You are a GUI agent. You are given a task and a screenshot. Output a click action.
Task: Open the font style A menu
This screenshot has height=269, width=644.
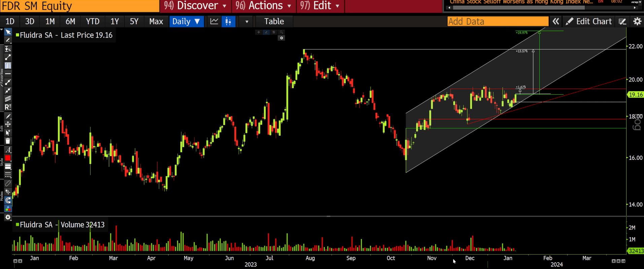coord(8,150)
